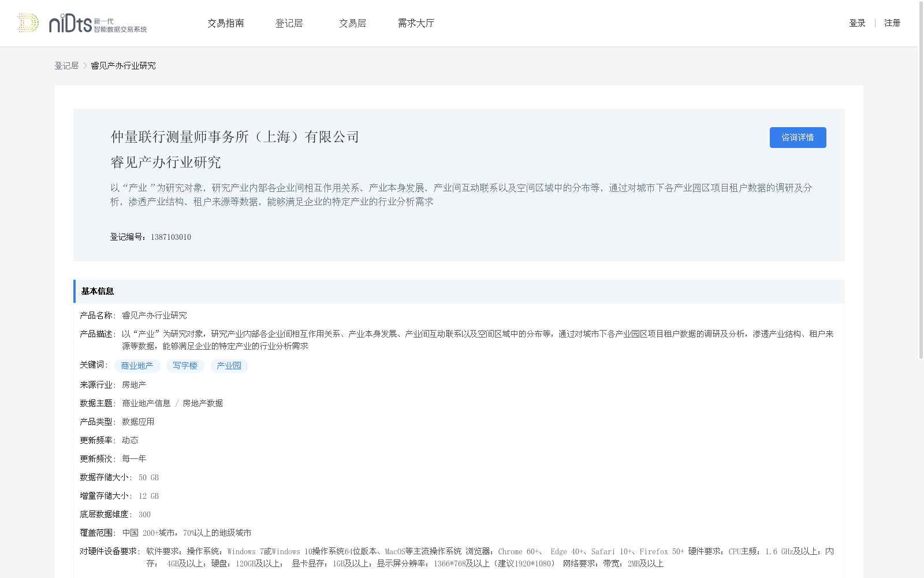924x578 pixels.
Task: Click the 房地产数据 data theme
Action: tap(203, 403)
